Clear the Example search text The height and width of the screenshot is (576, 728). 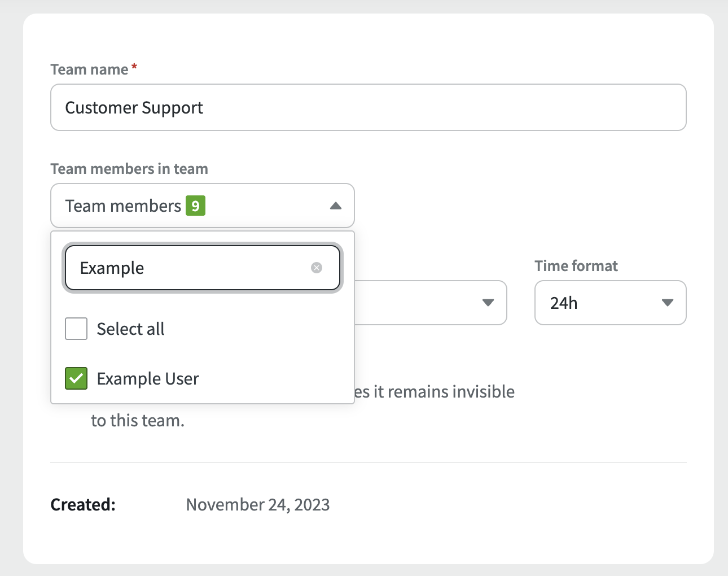[317, 268]
